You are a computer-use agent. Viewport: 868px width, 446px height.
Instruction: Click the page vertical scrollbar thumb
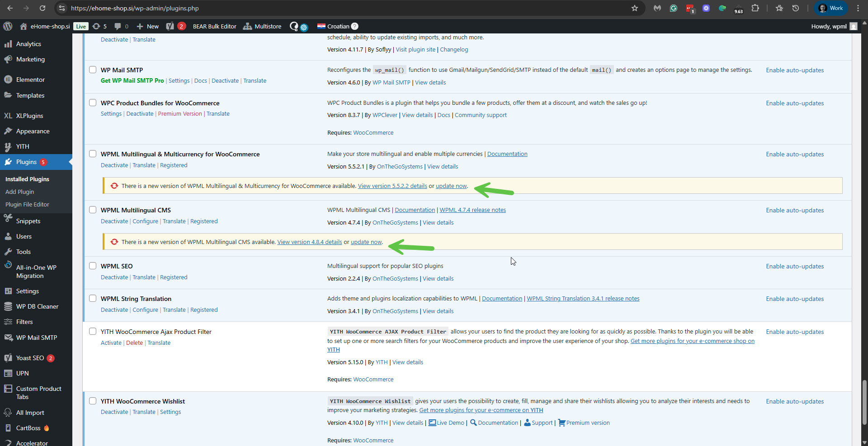click(x=864, y=402)
